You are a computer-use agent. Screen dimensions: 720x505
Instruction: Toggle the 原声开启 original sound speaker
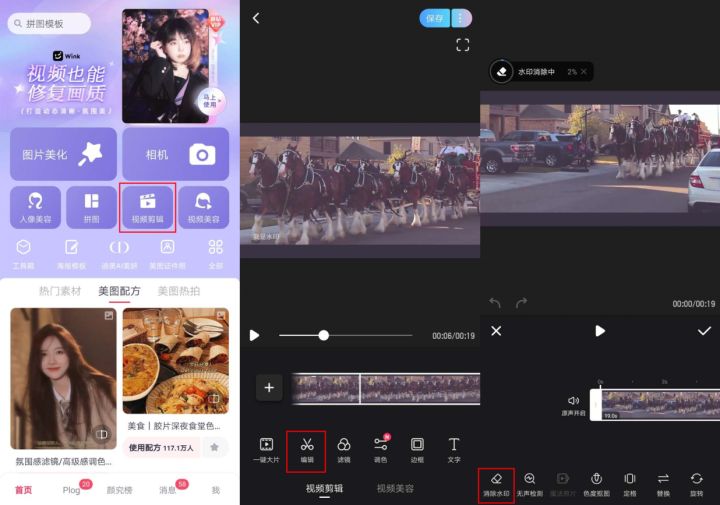[573, 406]
